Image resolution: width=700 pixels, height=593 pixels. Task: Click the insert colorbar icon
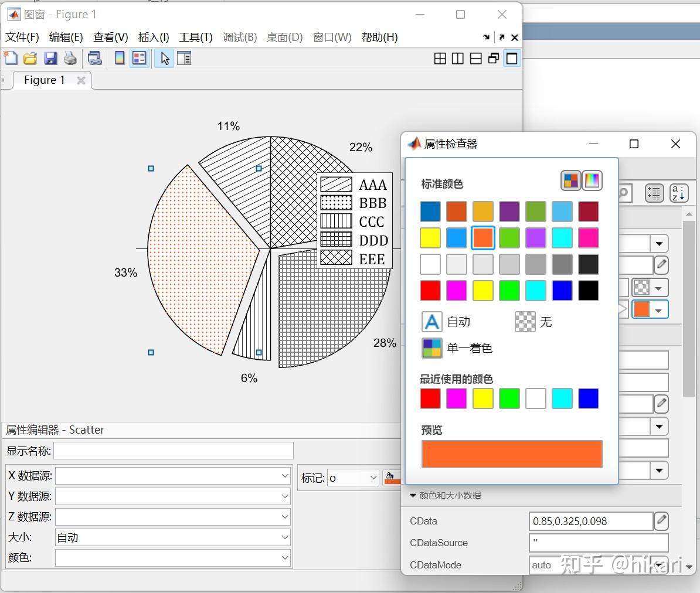coord(119,58)
